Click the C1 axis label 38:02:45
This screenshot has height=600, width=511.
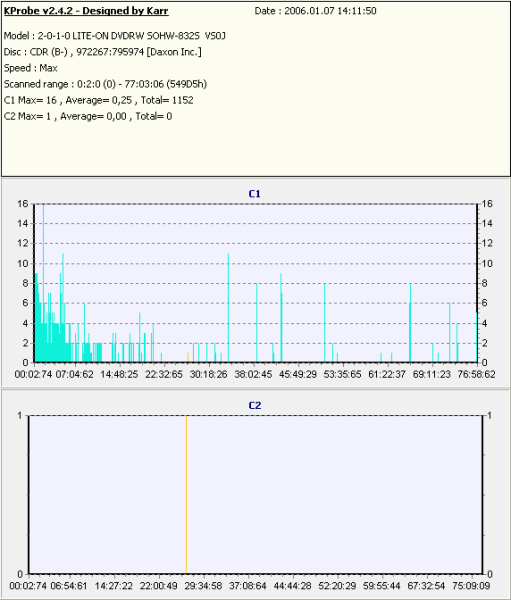[253, 374]
